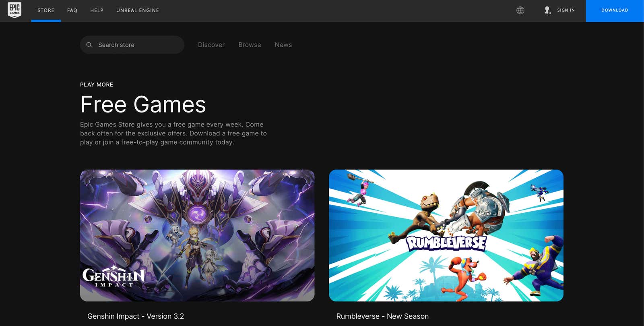This screenshot has width=644, height=326.
Task: Open the Genshin Impact banner thumbnail
Action: point(197,235)
